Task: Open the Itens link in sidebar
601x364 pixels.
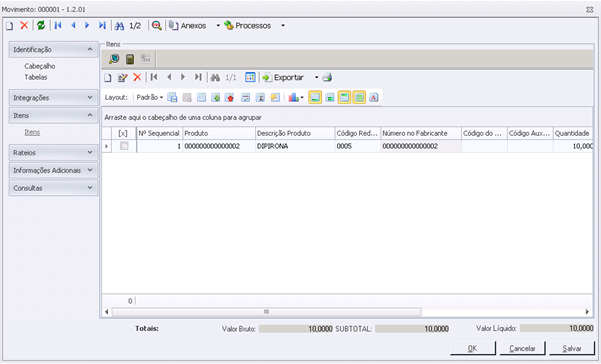Action: 32,132
